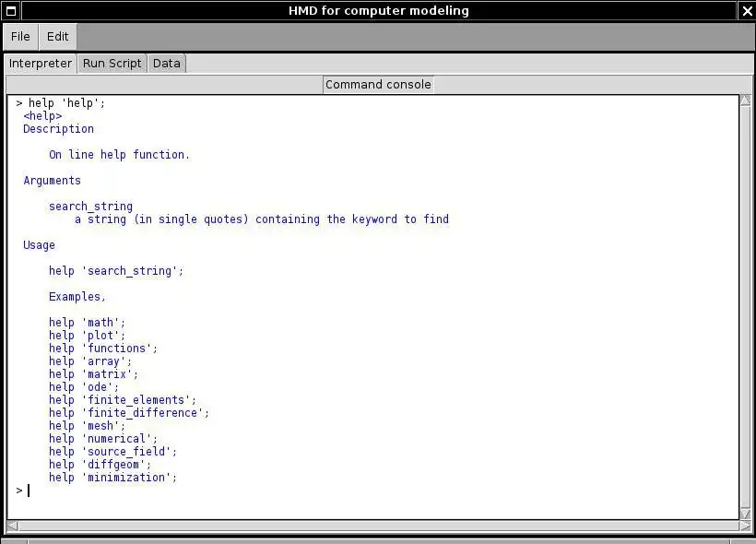Click the "Usage" heading

(x=39, y=245)
